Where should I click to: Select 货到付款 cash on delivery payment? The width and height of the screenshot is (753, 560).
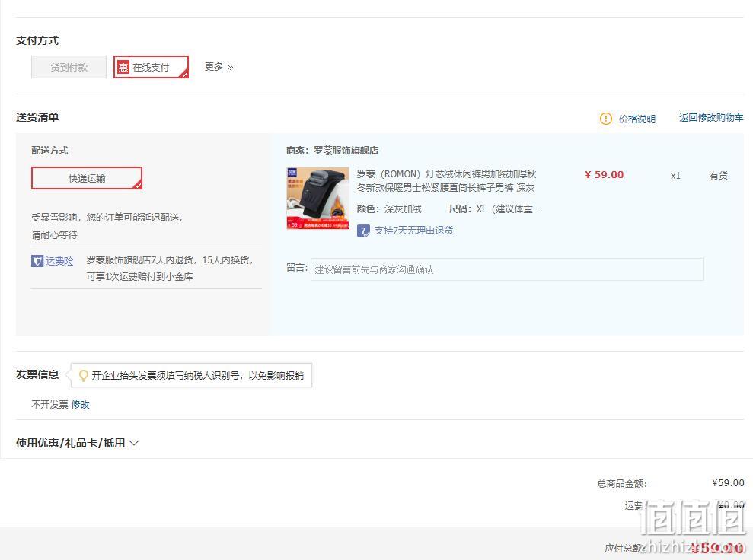(69, 67)
